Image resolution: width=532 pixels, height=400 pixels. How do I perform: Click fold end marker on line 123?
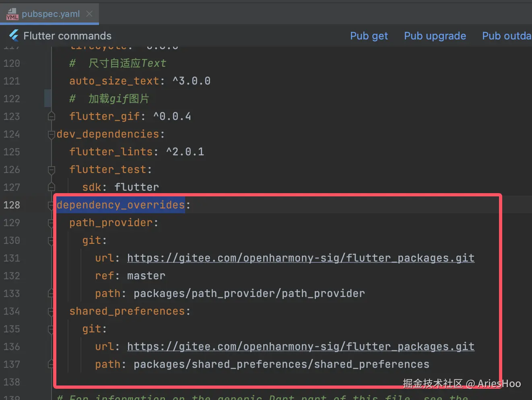(51, 116)
